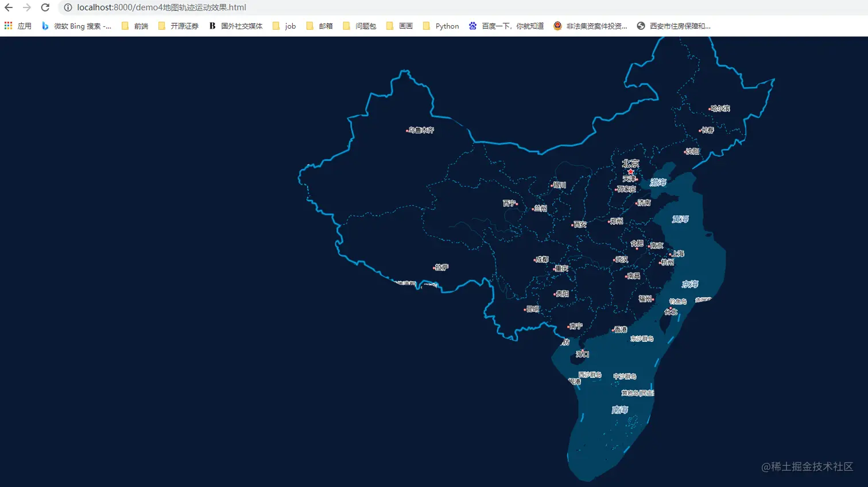
Task: Click the site info icon in address bar
Action: [x=68, y=7]
